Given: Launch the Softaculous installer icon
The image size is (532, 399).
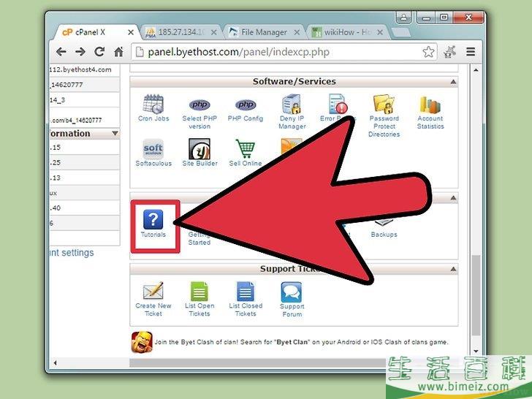Looking at the screenshot, I should pos(153,148).
